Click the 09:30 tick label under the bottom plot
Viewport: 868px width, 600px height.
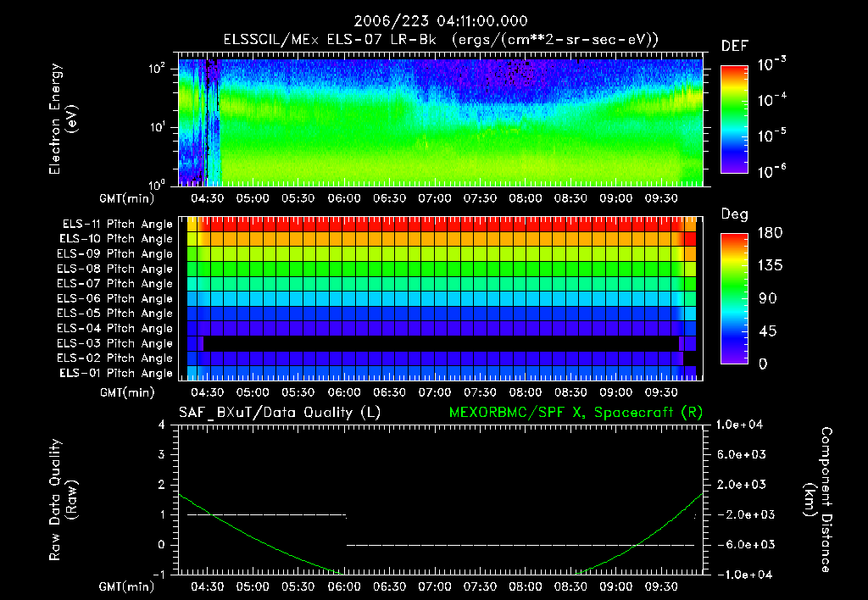coord(661,586)
